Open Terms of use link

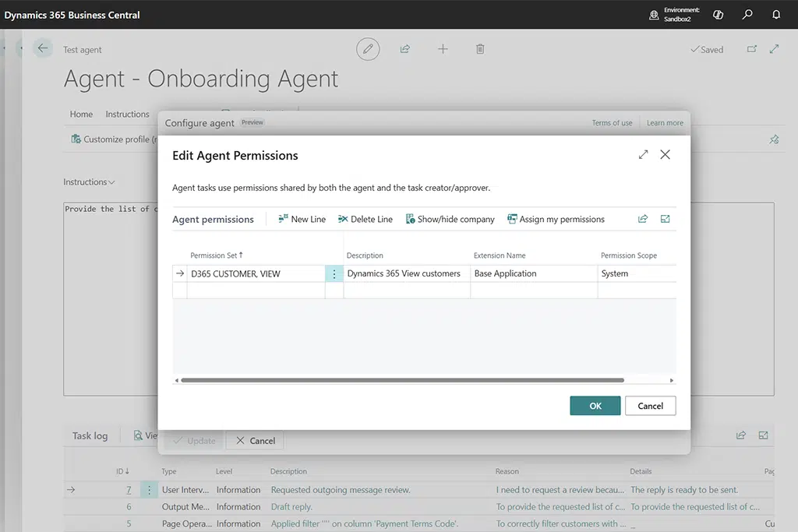[x=612, y=123]
